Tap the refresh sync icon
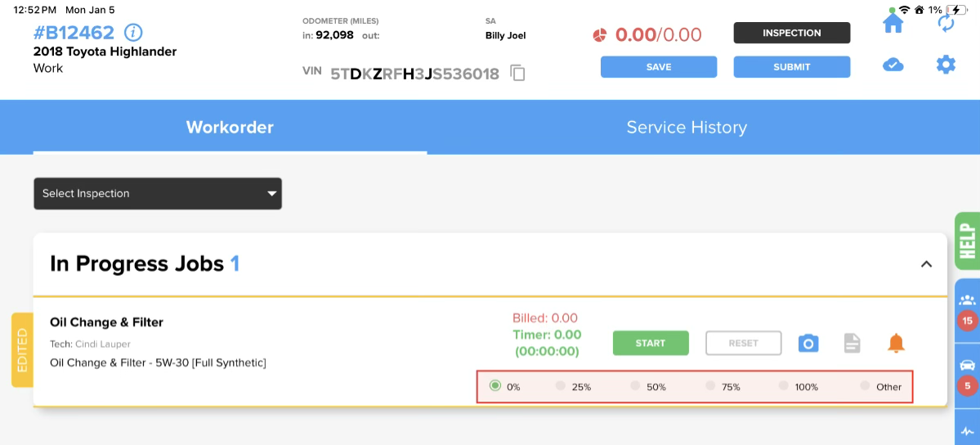980x445 pixels. 946,23
